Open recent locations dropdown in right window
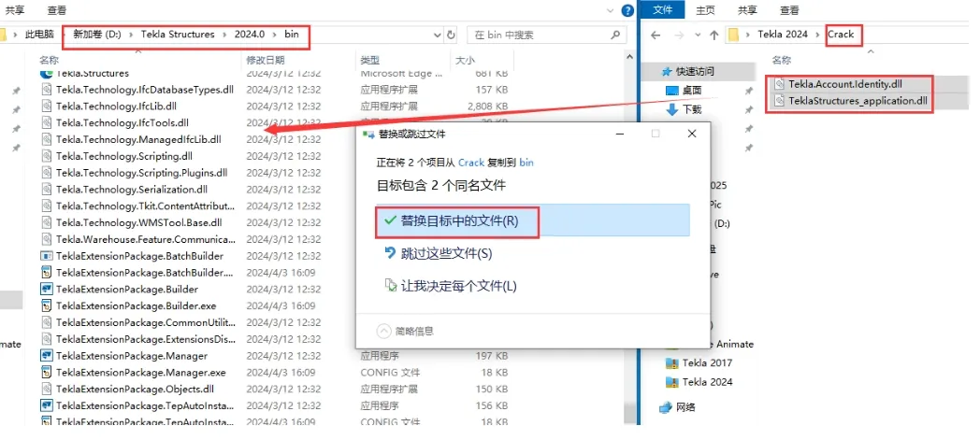 click(698, 35)
